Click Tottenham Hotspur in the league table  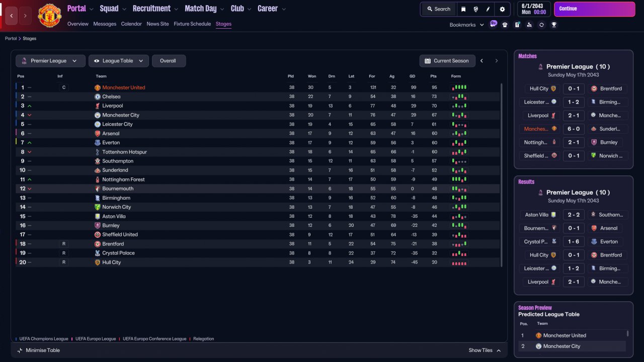124,152
